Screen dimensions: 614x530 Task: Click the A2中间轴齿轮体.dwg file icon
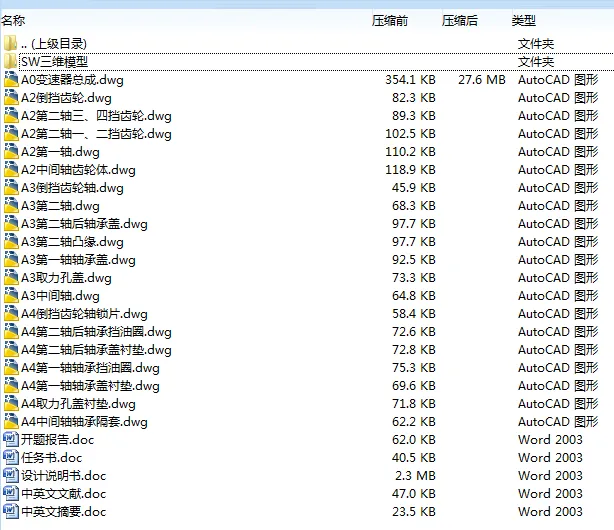click(11, 170)
